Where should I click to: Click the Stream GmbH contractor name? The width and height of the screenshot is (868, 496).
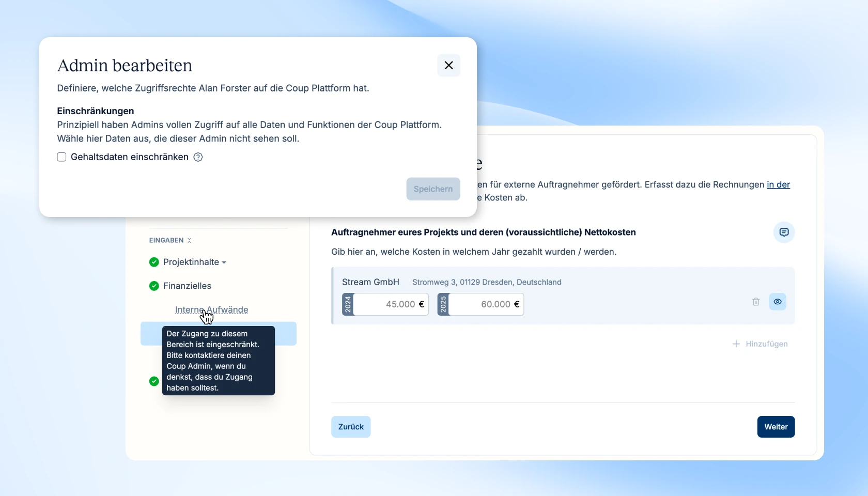(x=370, y=282)
